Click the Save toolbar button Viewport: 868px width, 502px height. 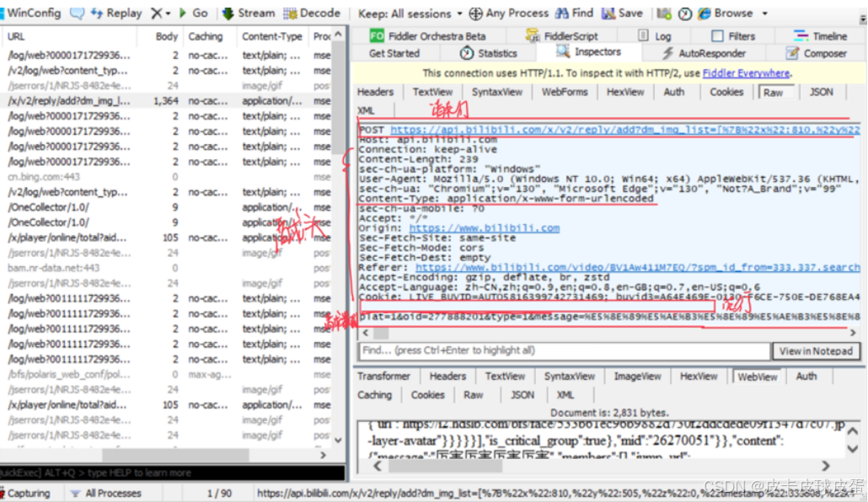[622, 13]
